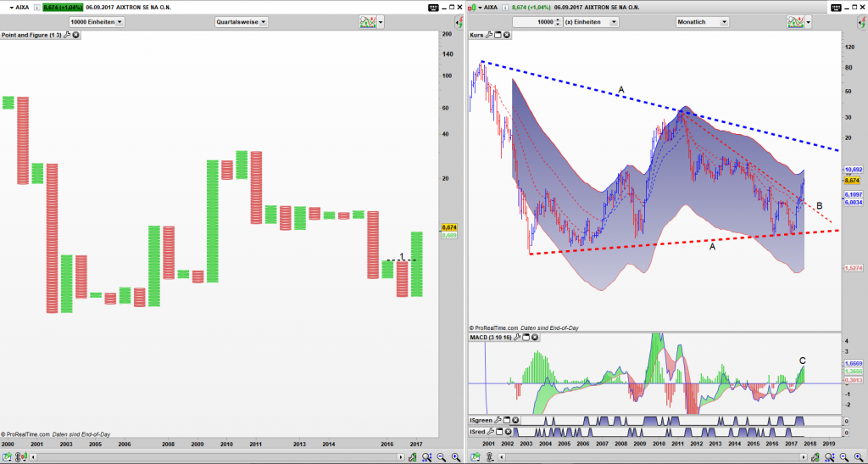Click zoom-fit magnifier icon in left chart
Viewport: 868px width, 464px height.
pos(427,457)
